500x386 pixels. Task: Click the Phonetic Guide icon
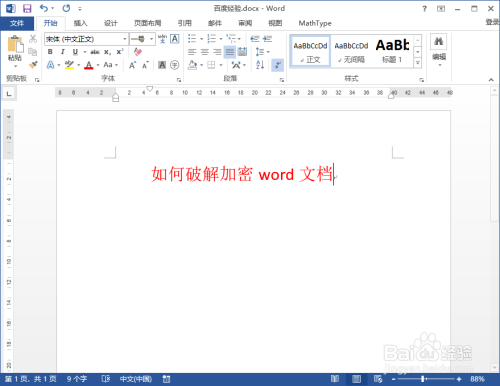tap(162, 39)
